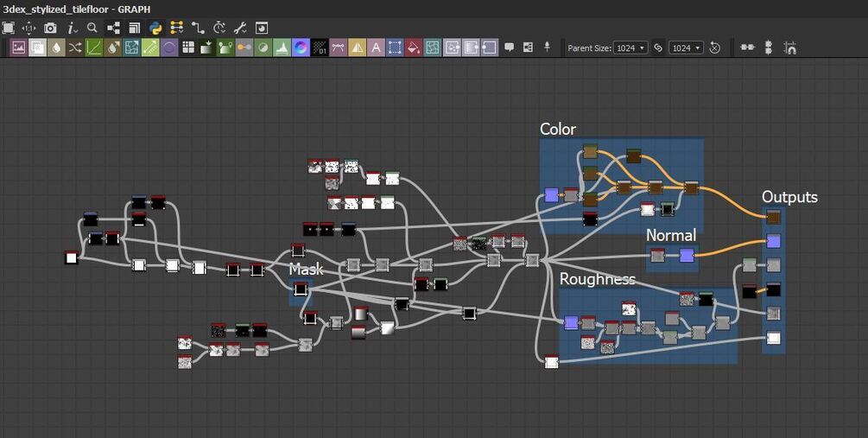Toggle the node link display mode

pos(114,28)
